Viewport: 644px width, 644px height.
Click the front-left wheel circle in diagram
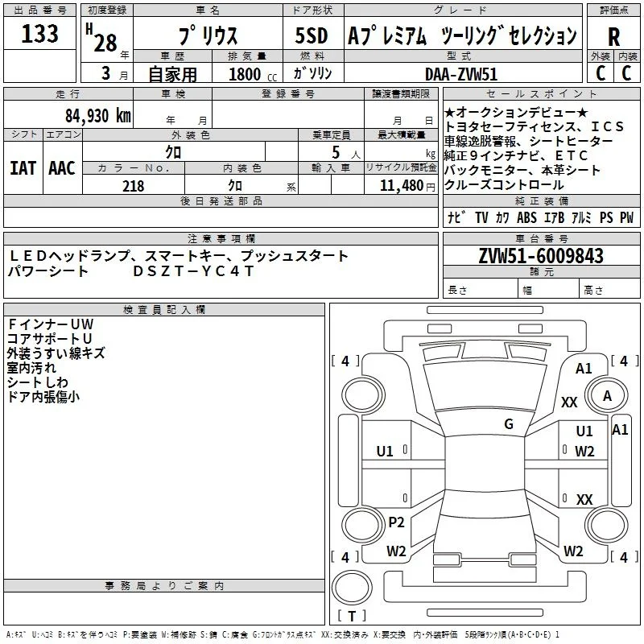click(x=363, y=395)
